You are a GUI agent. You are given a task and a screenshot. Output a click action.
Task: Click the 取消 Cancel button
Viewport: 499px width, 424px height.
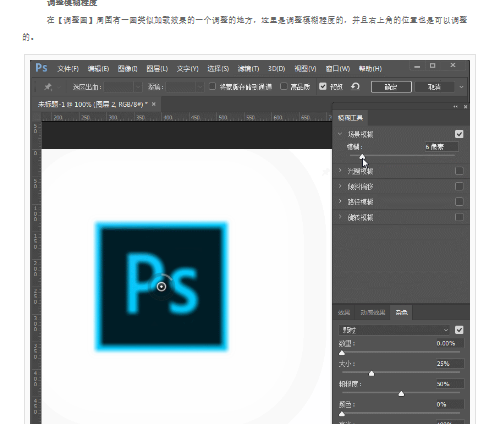coord(434,87)
